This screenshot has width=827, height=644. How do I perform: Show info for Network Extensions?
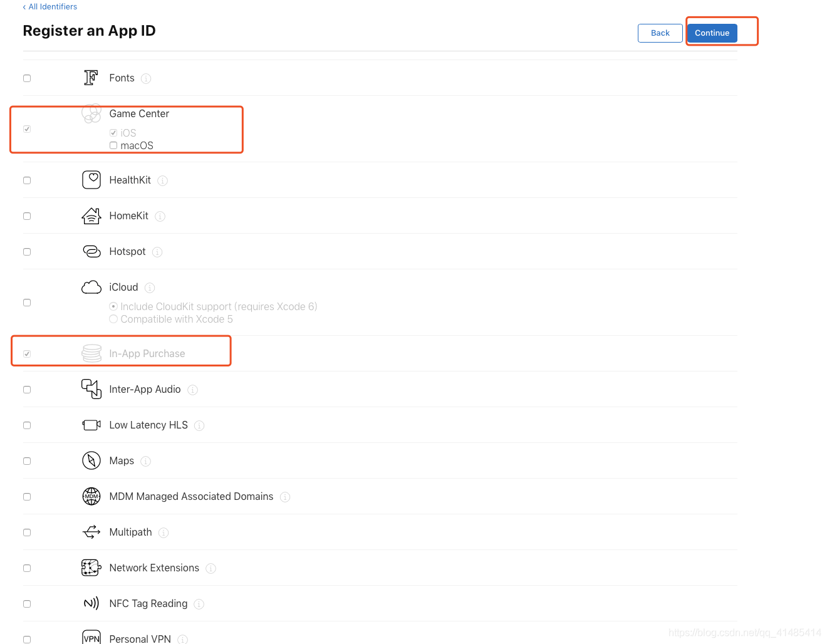(x=211, y=568)
